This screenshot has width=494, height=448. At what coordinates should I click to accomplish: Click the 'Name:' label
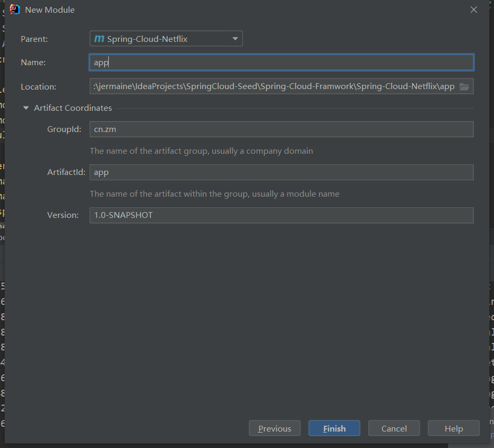tap(33, 63)
